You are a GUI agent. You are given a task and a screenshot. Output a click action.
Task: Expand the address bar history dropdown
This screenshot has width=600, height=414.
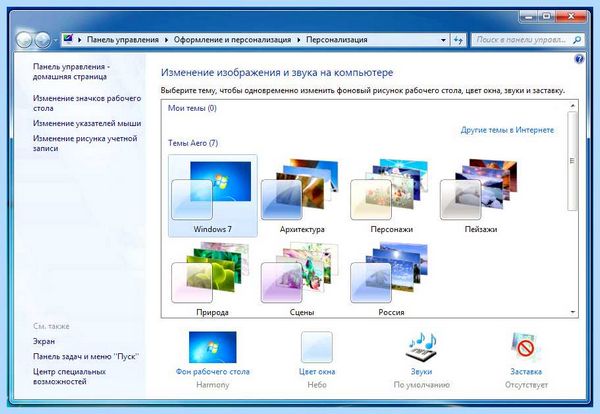point(443,40)
